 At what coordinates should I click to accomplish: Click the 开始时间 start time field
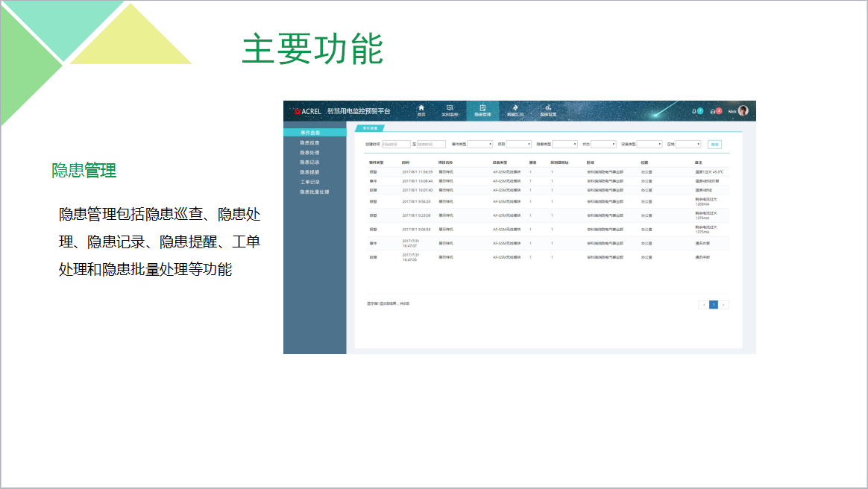tap(397, 145)
